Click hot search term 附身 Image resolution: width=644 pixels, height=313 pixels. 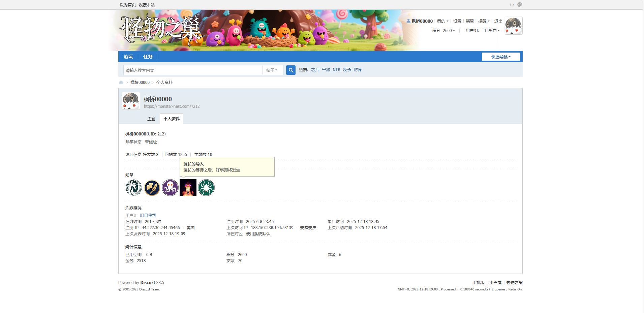358,70
